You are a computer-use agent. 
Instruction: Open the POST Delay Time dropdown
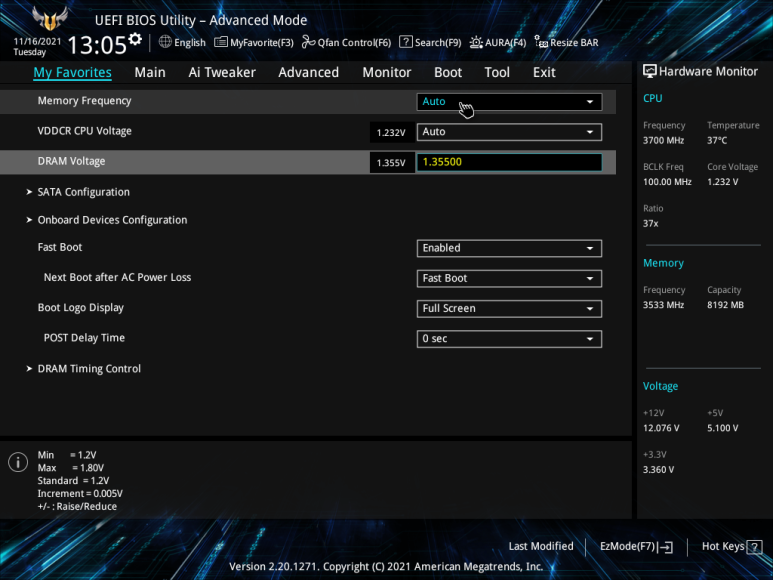(x=509, y=339)
